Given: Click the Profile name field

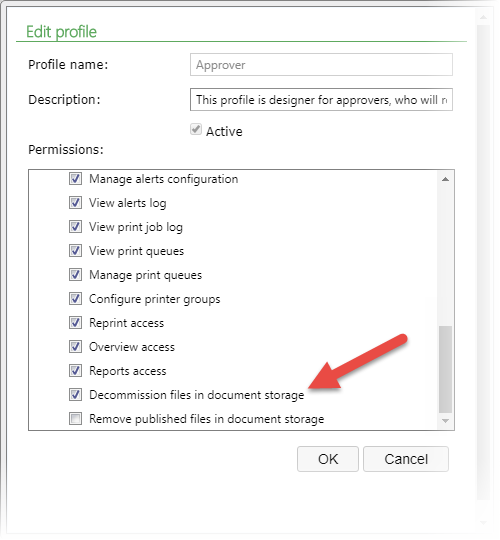Looking at the screenshot, I should (321, 65).
